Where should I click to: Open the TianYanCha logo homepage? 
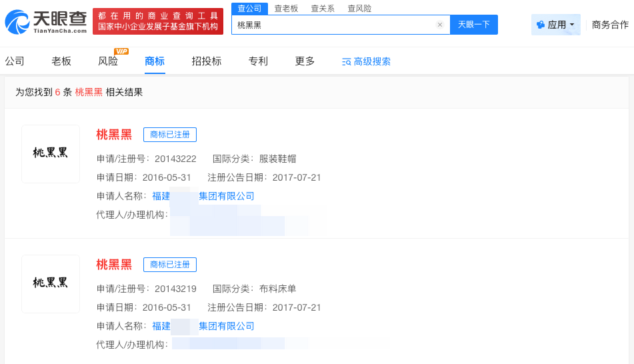point(46,22)
